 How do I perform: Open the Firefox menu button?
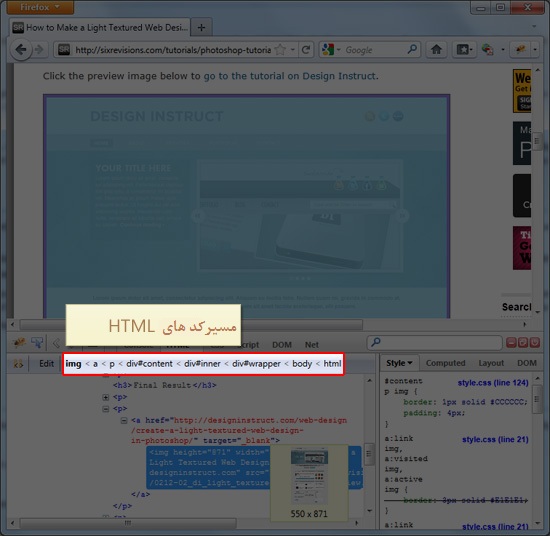[40, 7]
